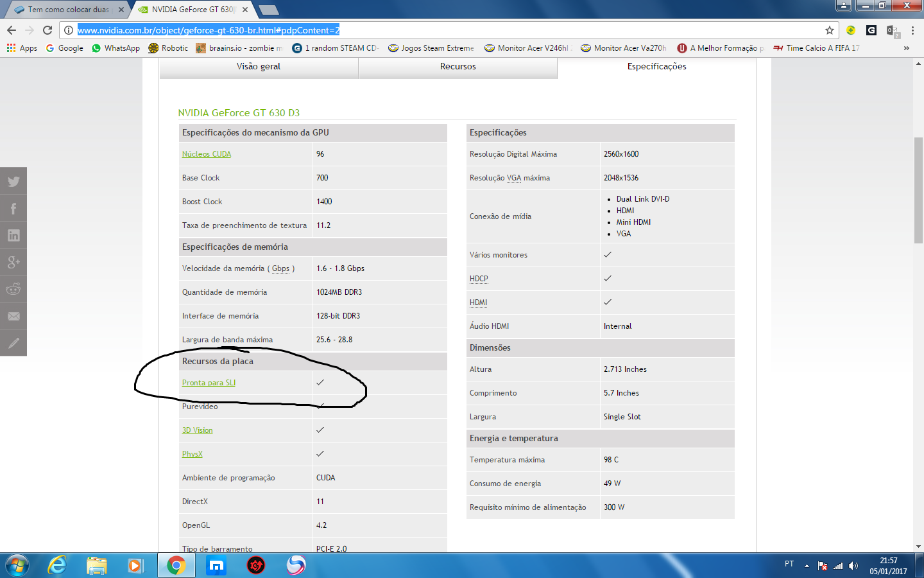Switch to Recursos tab
The image size is (924, 578).
tap(458, 67)
